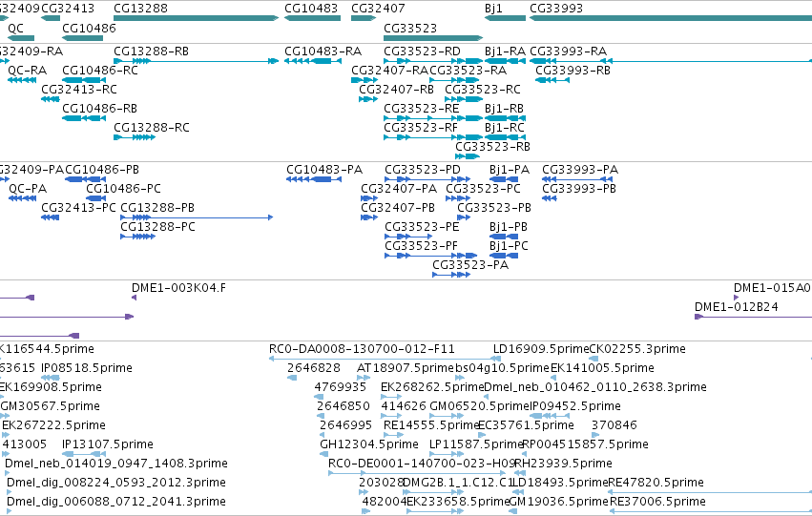Click the CG32407-RB transcript label
Screen dimensions: 812x516
[397, 90]
